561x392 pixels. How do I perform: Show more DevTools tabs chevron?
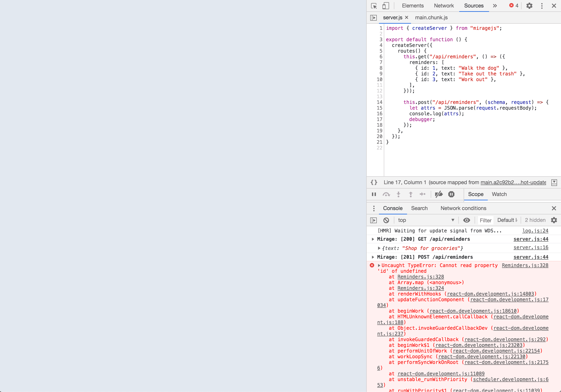[x=495, y=6]
